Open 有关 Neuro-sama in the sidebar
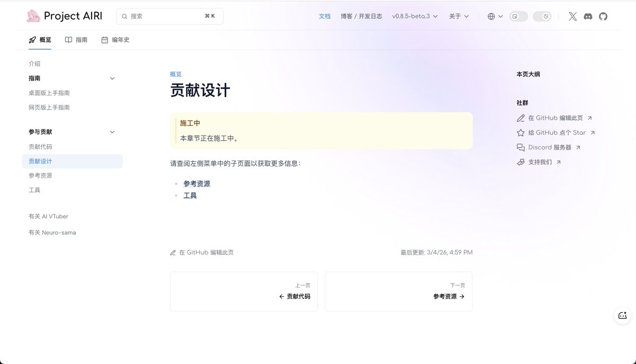636x364 pixels. [x=52, y=233]
